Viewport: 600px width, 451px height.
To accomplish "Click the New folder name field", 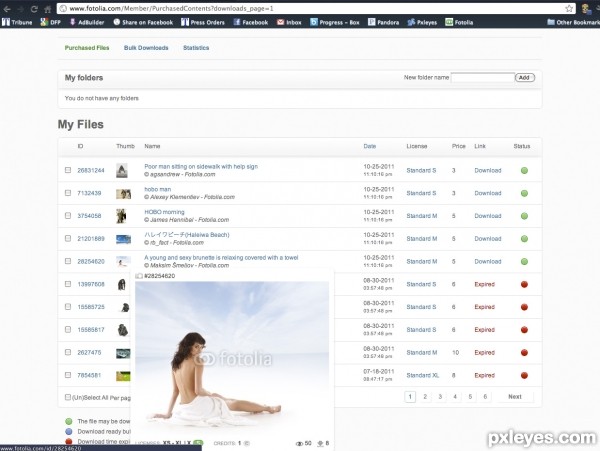I will (483, 78).
